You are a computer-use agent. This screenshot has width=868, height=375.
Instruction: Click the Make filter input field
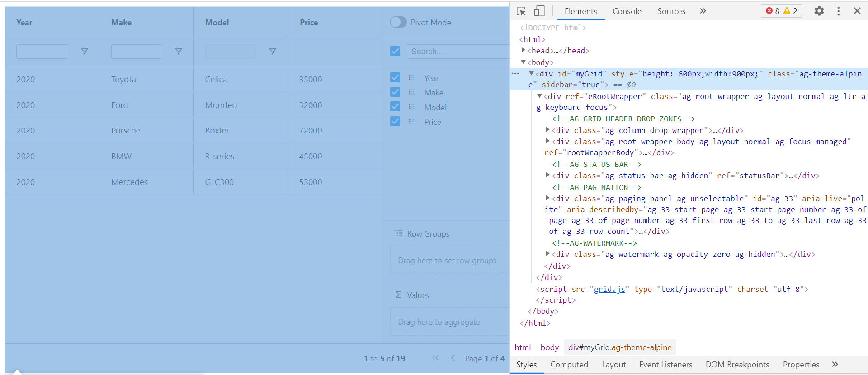137,52
